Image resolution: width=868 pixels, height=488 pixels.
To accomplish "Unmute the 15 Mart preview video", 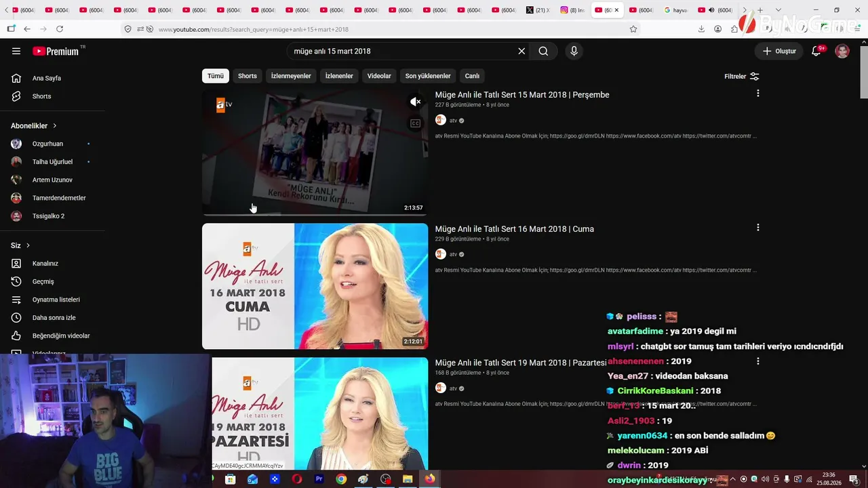I will pyautogui.click(x=415, y=102).
